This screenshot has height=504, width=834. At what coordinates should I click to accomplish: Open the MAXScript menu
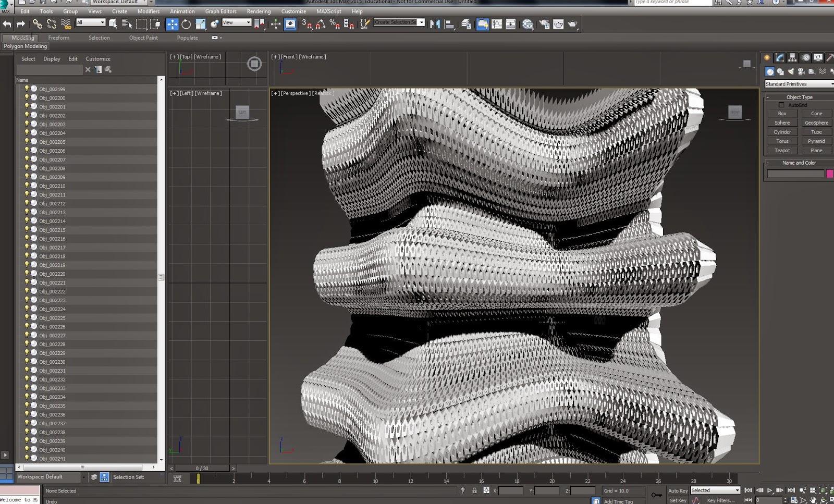click(x=328, y=11)
